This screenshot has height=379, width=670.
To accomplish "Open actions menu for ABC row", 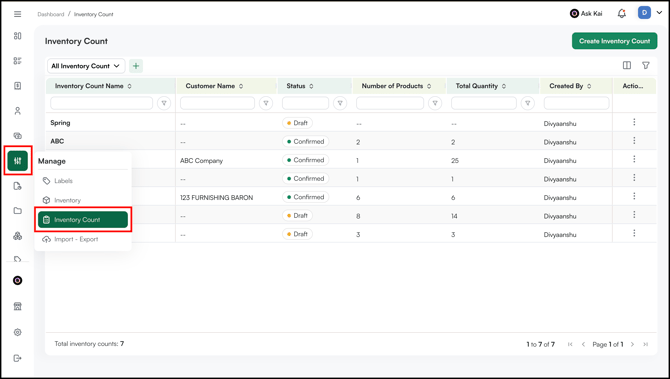I will (x=634, y=141).
